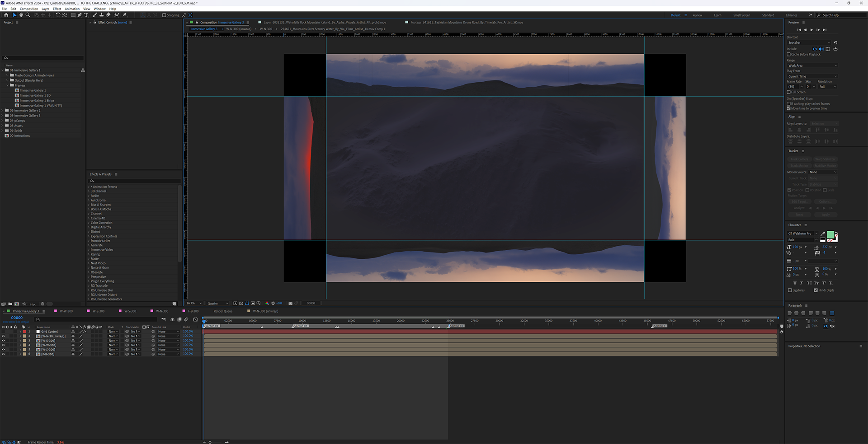Select the Pen tool
This screenshot has height=444, width=868.
coord(80,15)
